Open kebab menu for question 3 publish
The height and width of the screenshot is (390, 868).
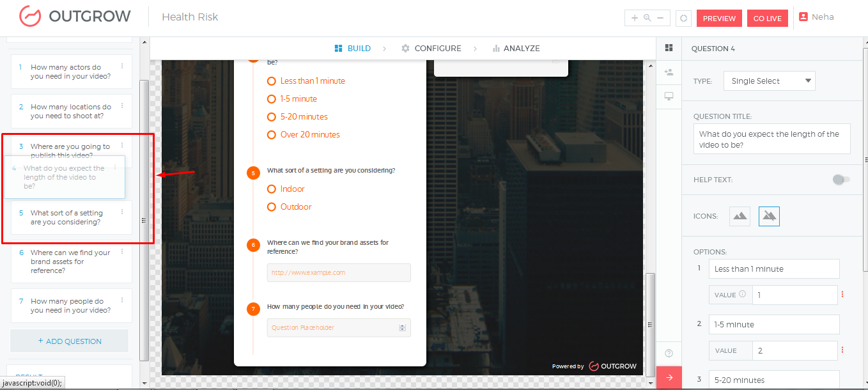[122, 145]
